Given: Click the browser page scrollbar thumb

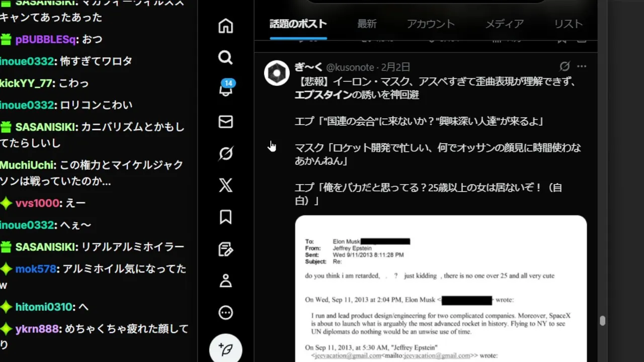Looking at the screenshot, I should click(x=602, y=321).
